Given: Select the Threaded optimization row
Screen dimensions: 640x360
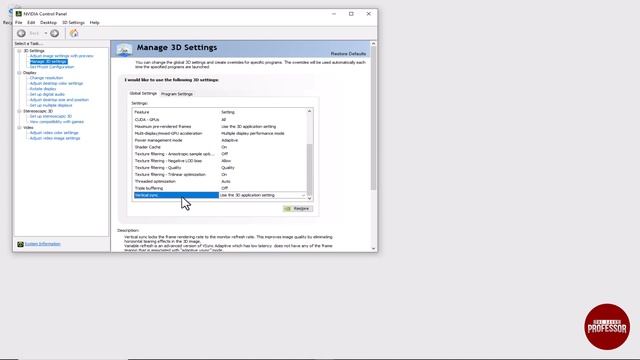Looking at the screenshot, I should pos(220,182).
